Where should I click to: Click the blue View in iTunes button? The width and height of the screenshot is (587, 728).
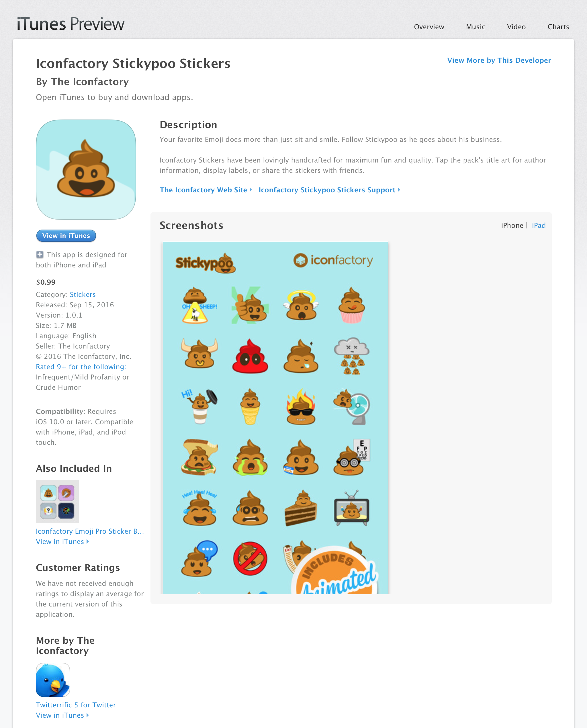point(66,236)
